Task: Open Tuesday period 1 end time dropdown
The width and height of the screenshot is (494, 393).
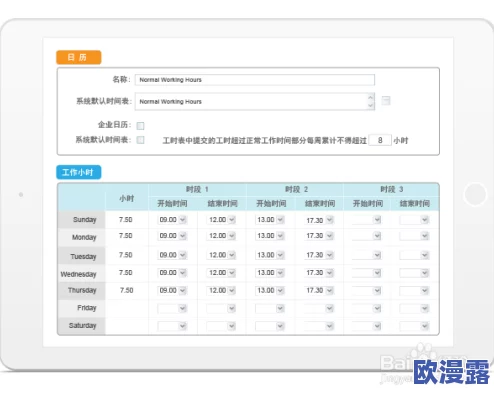Action: [221, 255]
